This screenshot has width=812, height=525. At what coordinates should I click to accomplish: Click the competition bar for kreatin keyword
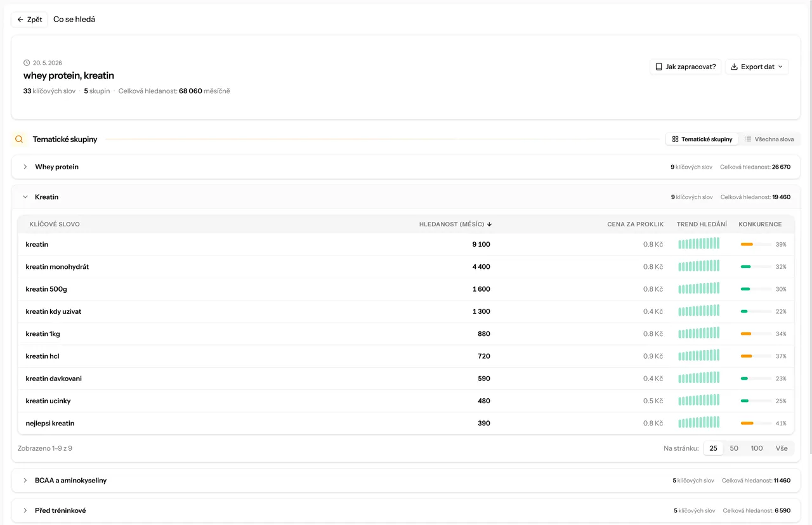[756, 244]
